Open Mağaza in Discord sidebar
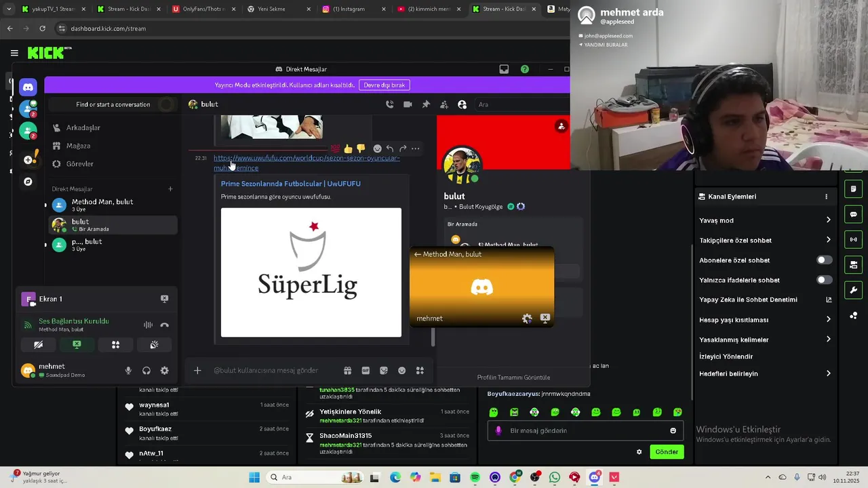 113,146
